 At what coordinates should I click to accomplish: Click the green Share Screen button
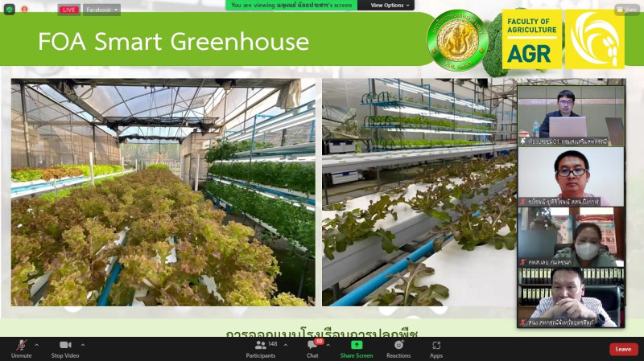pos(357,349)
